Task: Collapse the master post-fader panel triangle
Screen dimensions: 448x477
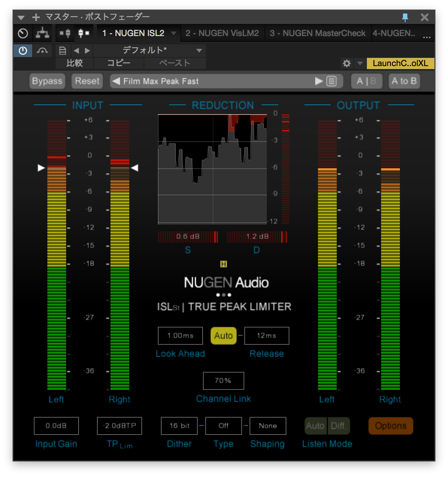Action: pos(21,17)
